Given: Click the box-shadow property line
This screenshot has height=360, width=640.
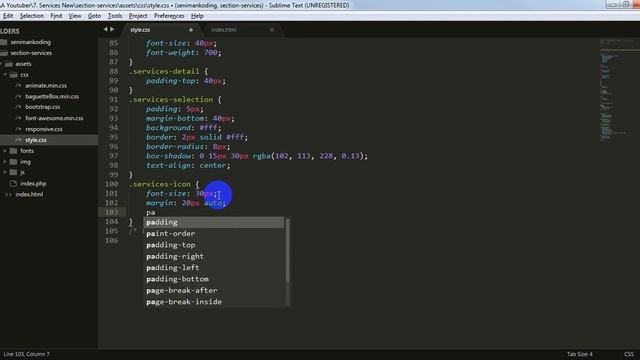Looking at the screenshot, I should [x=257, y=156].
